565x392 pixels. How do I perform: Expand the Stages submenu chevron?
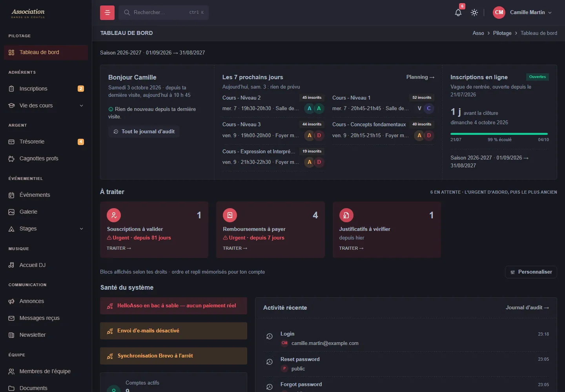pyautogui.click(x=81, y=229)
